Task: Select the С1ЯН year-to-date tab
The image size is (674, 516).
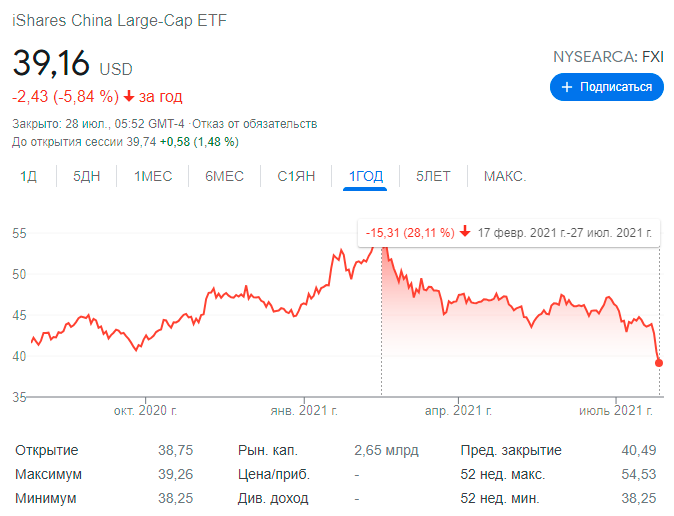Action: point(296,176)
